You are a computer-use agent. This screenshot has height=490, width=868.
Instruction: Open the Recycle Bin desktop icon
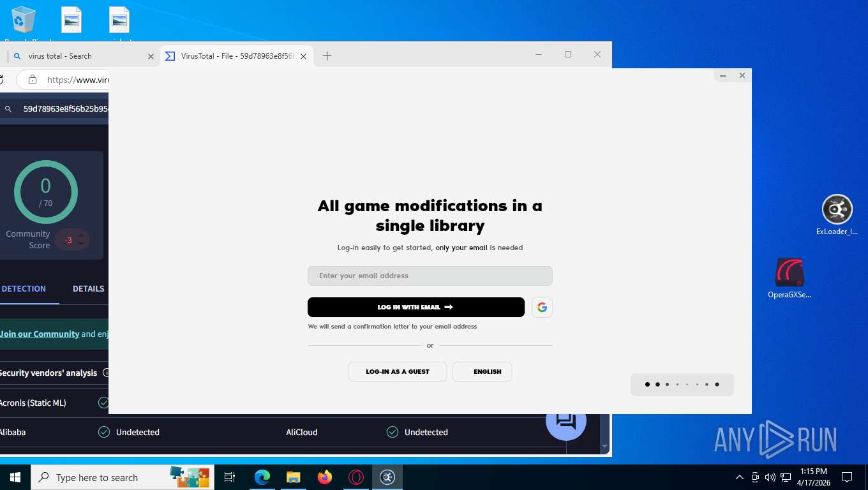coord(24,23)
